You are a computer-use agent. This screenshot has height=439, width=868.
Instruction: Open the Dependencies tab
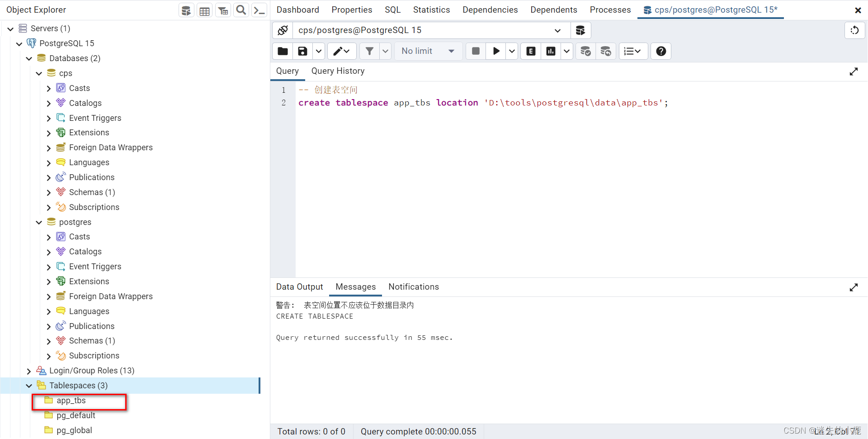(x=490, y=10)
